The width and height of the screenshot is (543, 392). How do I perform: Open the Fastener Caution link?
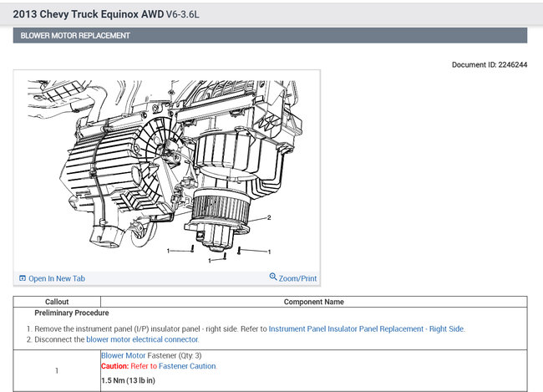pyautogui.click(x=187, y=366)
